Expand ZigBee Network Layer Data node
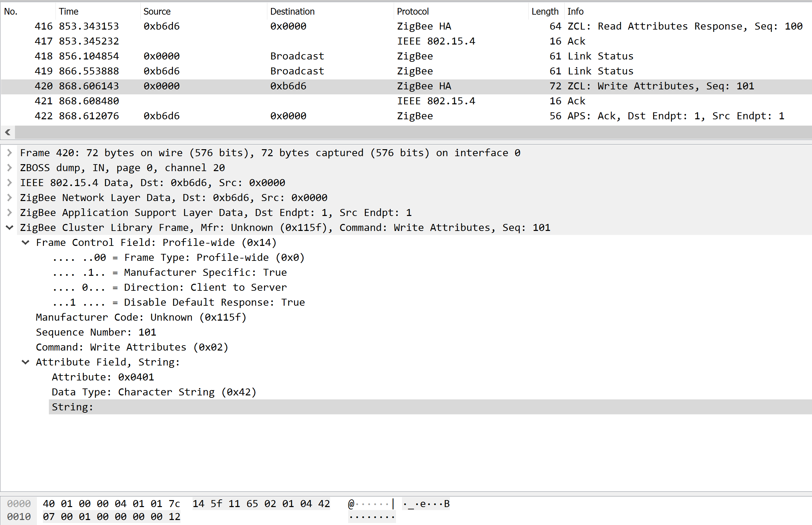The image size is (812, 525). tap(10, 198)
